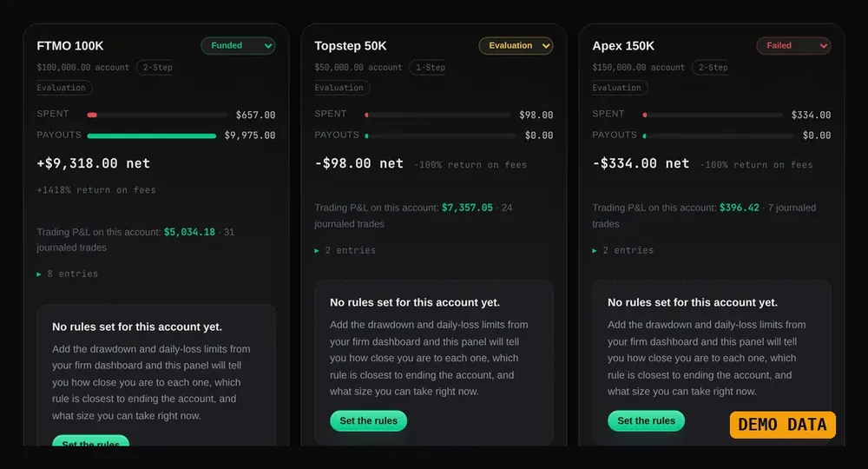Screen dimensions: 868x469
Task: Click the 2-Step tag on FTMO 100K
Action: (x=157, y=67)
